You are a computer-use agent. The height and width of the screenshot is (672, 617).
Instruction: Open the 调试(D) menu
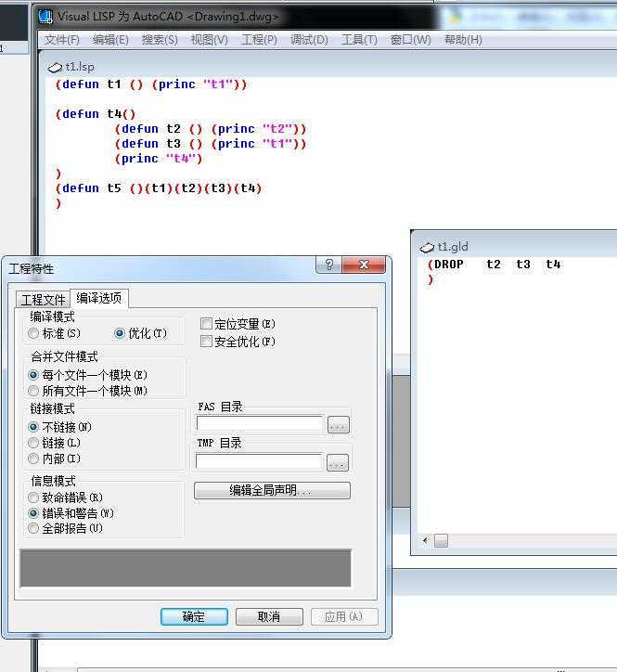309,40
